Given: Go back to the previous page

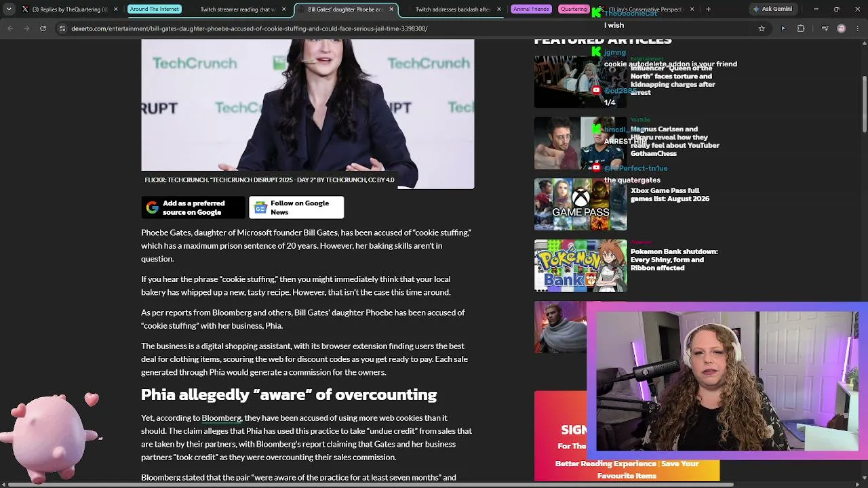Looking at the screenshot, I should (x=10, y=28).
